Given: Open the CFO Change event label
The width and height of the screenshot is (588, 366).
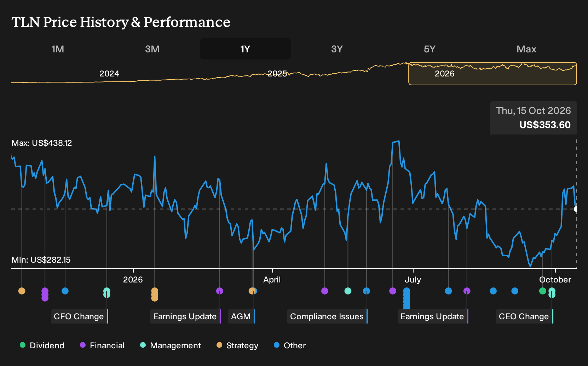Looking at the screenshot, I should point(80,316).
